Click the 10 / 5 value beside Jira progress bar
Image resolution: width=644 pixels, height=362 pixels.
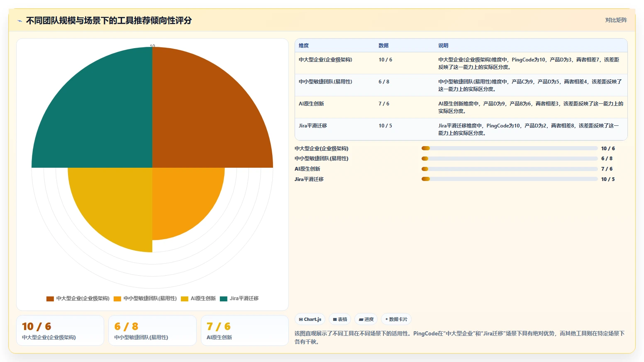click(x=608, y=179)
